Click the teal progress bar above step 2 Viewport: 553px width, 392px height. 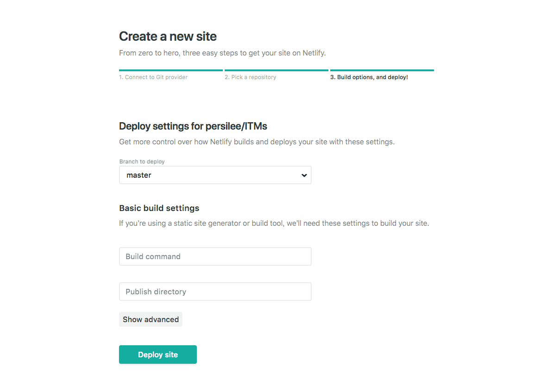[x=276, y=70]
